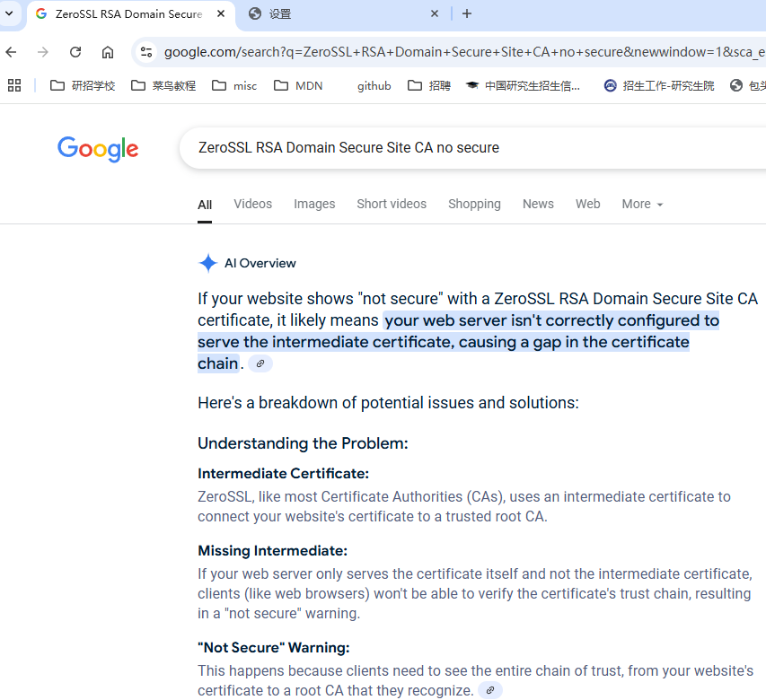This screenshot has height=700, width=766.
Task: Click the Google favicon on active tab
Action: (x=41, y=13)
